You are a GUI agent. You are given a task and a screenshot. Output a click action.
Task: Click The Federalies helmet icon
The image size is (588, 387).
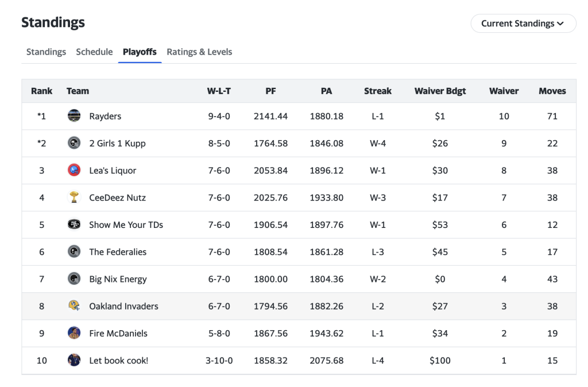pos(74,252)
